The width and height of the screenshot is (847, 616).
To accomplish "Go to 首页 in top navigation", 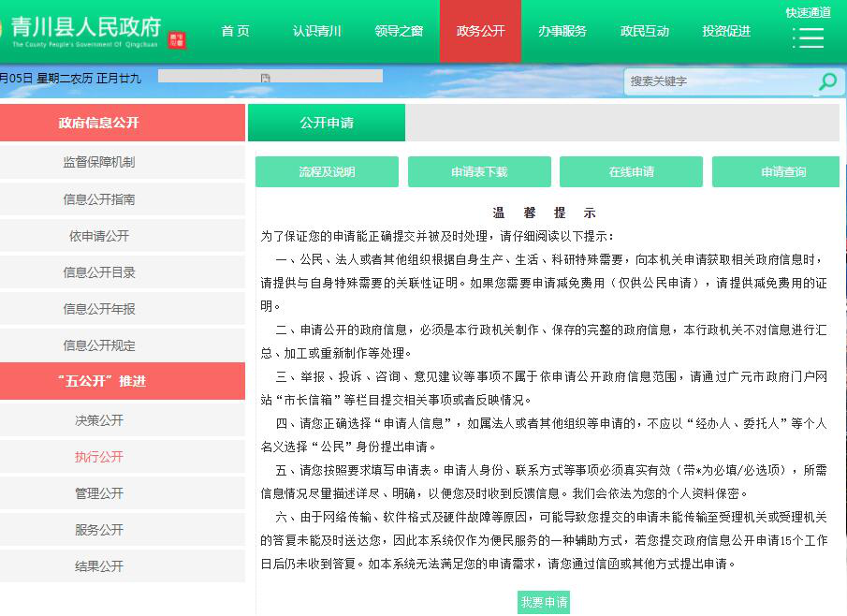I will pos(235,31).
